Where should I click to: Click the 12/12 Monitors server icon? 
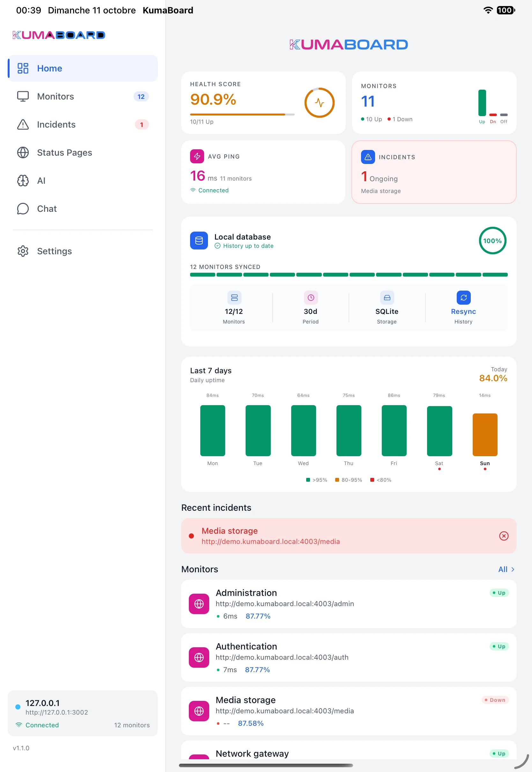click(x=234, y=298)
